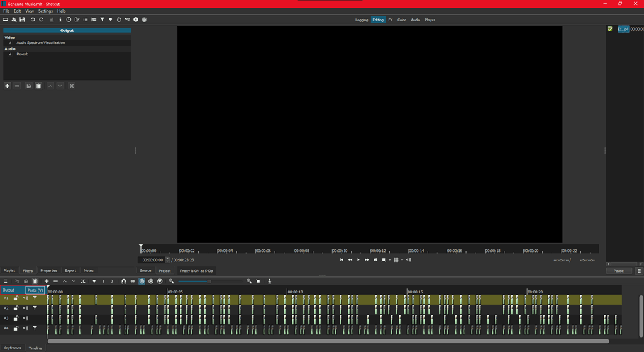The image size is (644, 352).
Task: Zoom timeline to fit icon
Action: pos(258,281)
